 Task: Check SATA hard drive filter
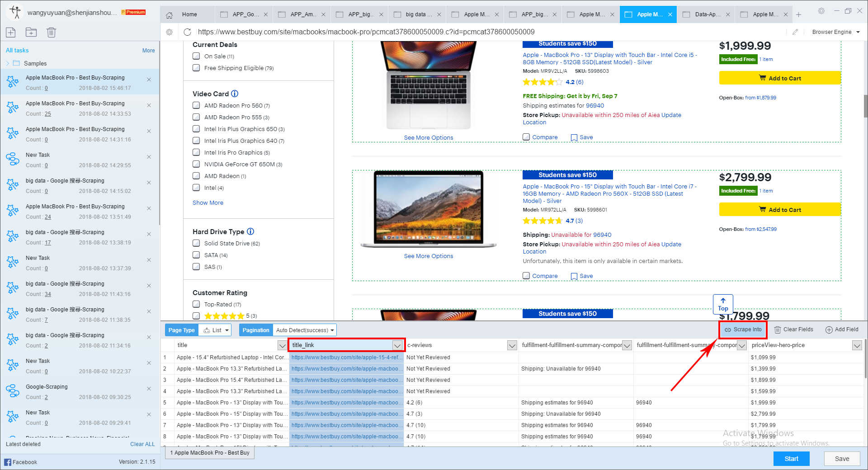196,255
